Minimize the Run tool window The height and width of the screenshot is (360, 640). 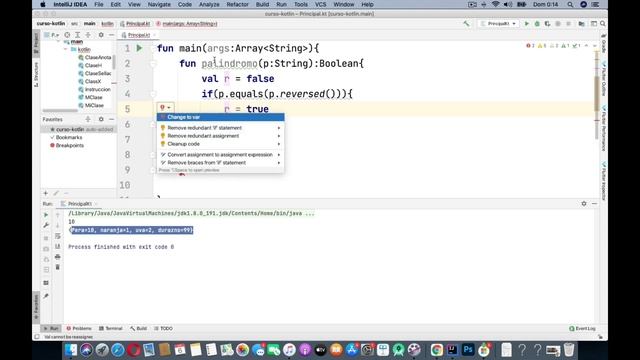click(x=594, y=203)
